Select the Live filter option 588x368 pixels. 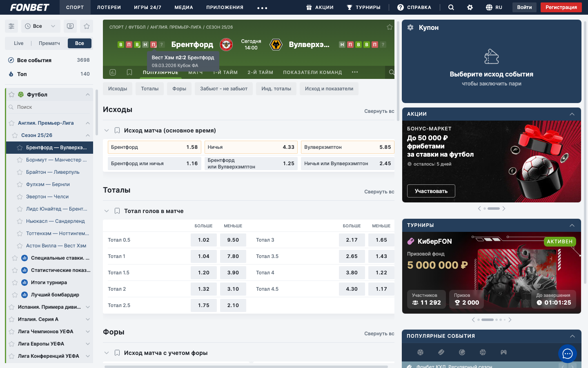pos(19,43)
